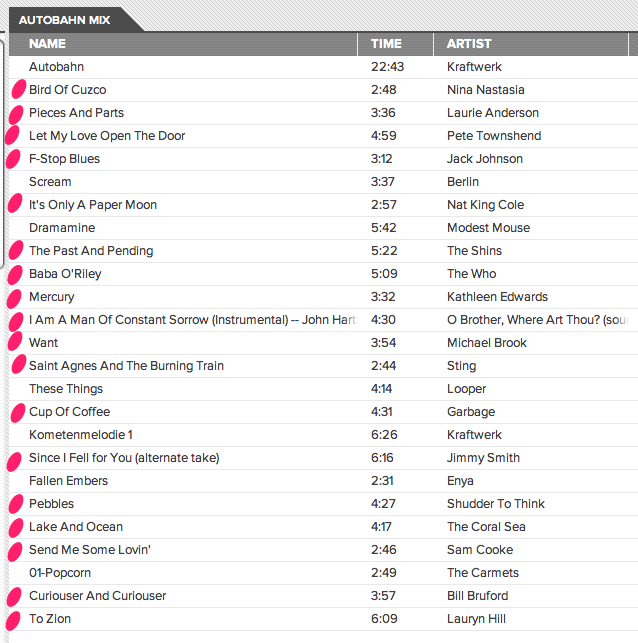Click the pink marker beside Bird Of Cuzco
Screen dimensions: 638x643
pos(17,90)
